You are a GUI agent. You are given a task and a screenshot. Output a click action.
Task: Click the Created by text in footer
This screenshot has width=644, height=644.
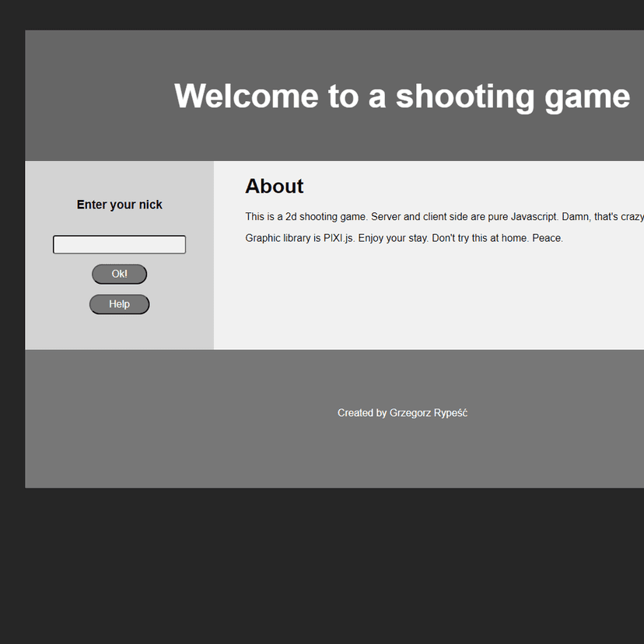tap(362, 413)
